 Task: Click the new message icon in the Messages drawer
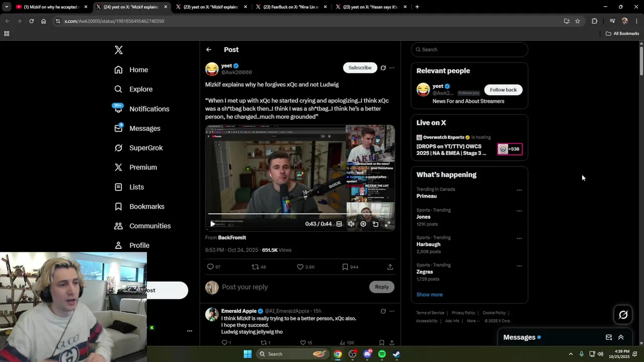(x=609, y=337)
